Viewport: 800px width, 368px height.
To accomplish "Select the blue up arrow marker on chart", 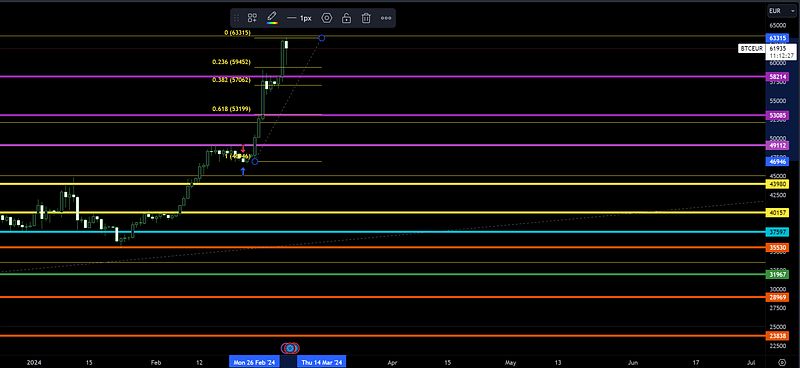I will click(243, 171).
